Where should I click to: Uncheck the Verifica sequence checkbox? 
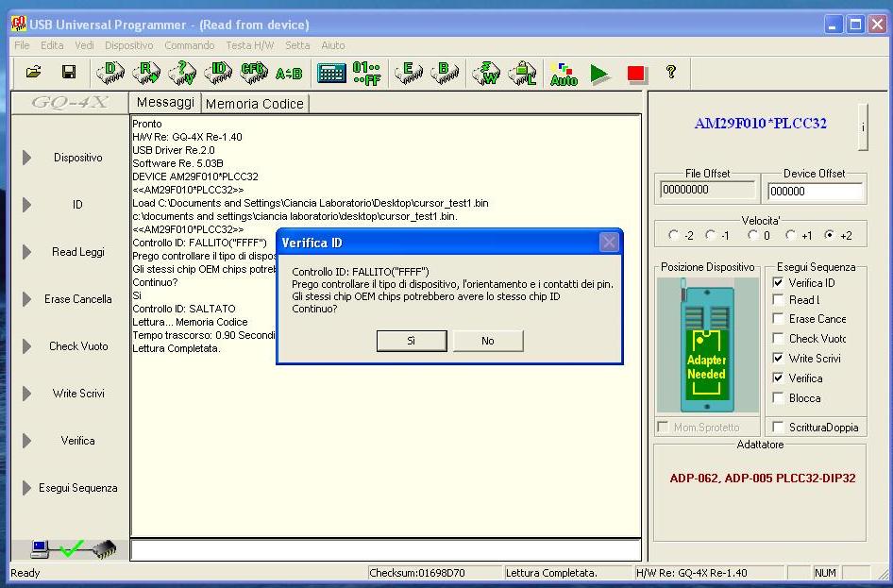click(x=778, y=378)
